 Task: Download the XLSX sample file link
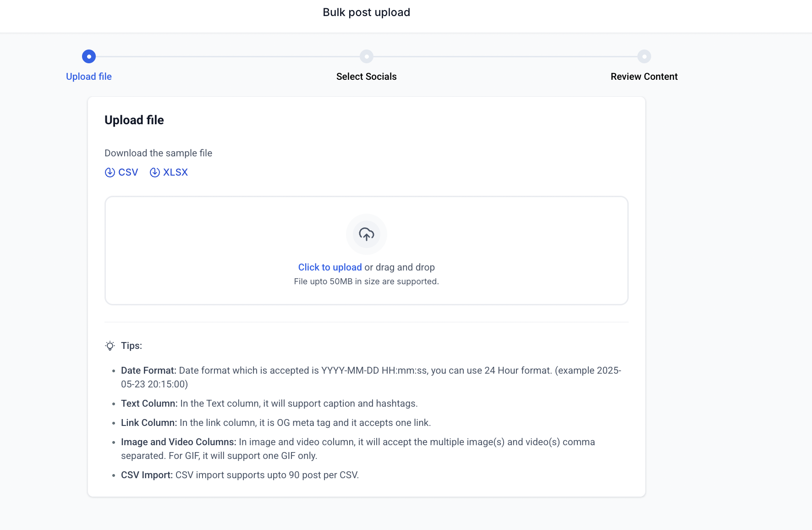[176, 172]
